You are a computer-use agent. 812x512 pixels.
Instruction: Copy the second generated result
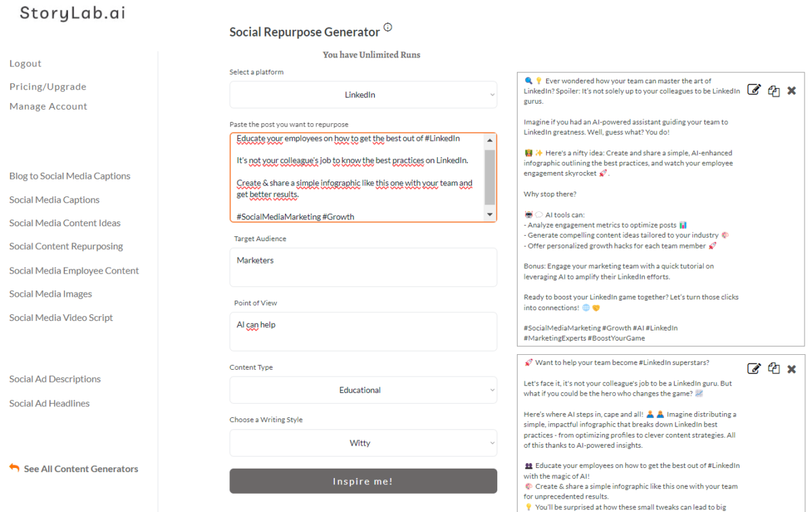point(773,368)
